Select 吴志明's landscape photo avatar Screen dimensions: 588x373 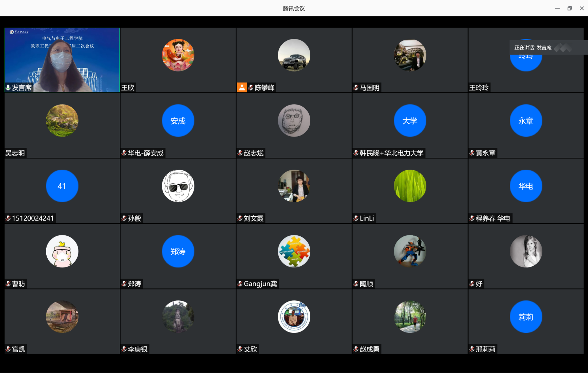(62, 121)
